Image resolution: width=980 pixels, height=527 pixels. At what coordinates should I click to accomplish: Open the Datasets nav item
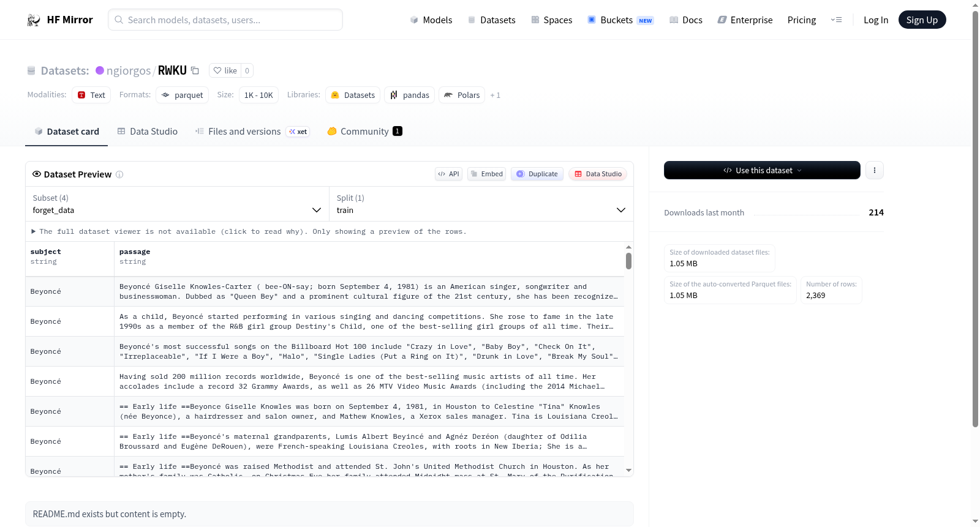(491, 20)
